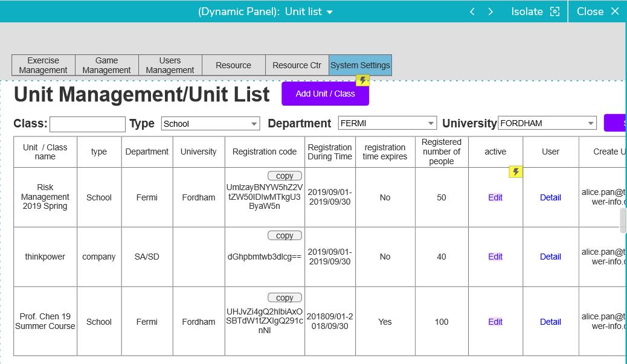Click the 'Registration code' column header
Image resolution: width=627 pixels, height=364 pixels.
[x=265, y=152]
